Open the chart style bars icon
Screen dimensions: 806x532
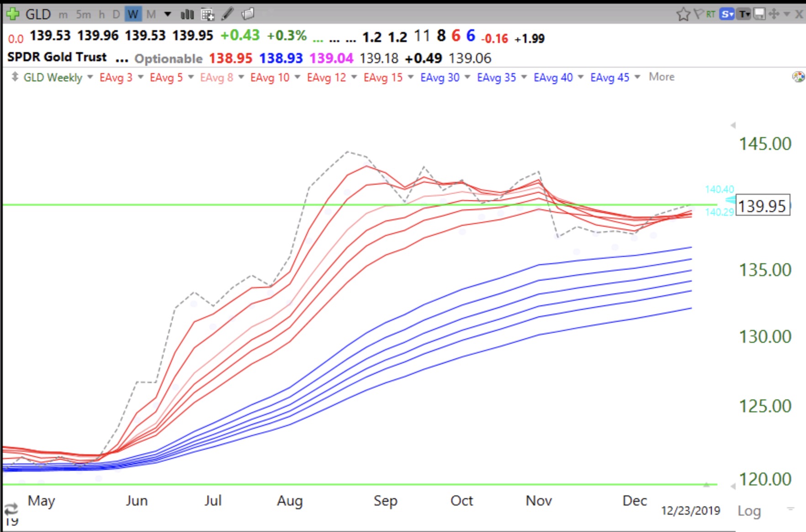(187, 15)
